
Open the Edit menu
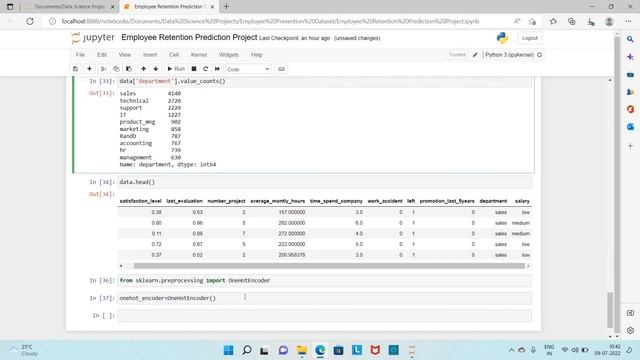click(x=102, y=55)
